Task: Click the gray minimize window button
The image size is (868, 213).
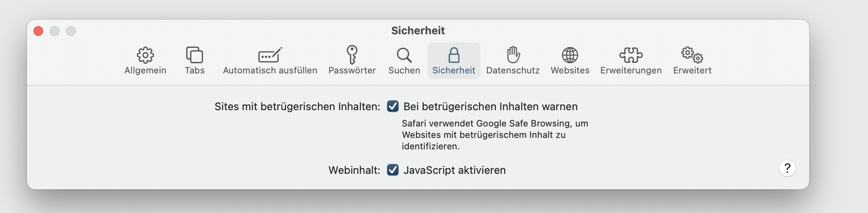Action: [x=55, y=31]
